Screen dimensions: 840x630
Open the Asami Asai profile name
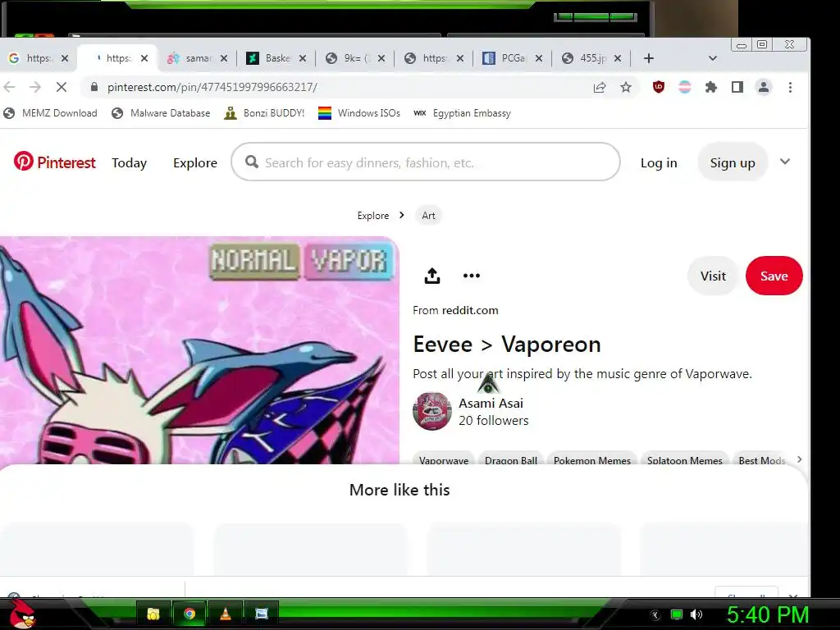pos(491,403)
